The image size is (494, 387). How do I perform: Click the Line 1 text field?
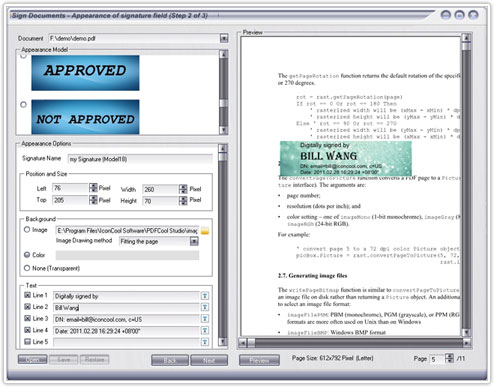(126, 296)
